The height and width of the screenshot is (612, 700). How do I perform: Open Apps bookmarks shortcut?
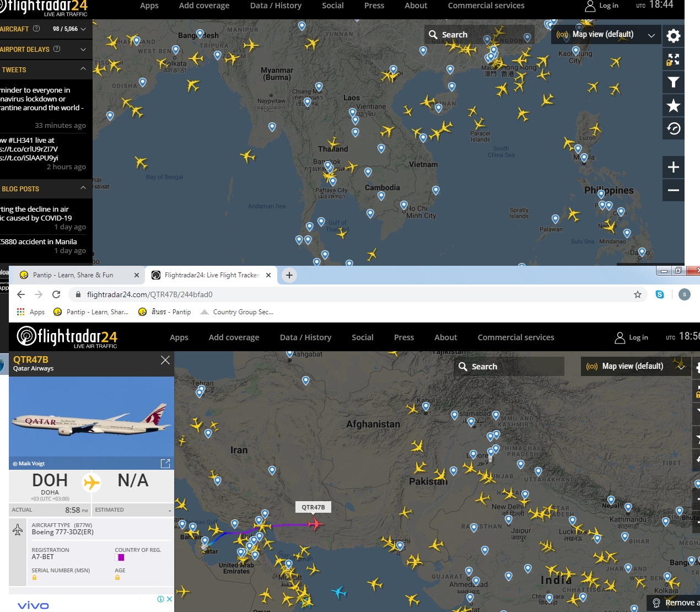(x=31, y=312)
